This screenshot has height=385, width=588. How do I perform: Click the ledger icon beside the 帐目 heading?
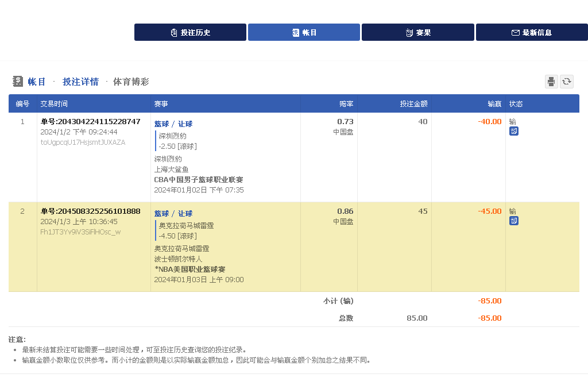[18, 82]
